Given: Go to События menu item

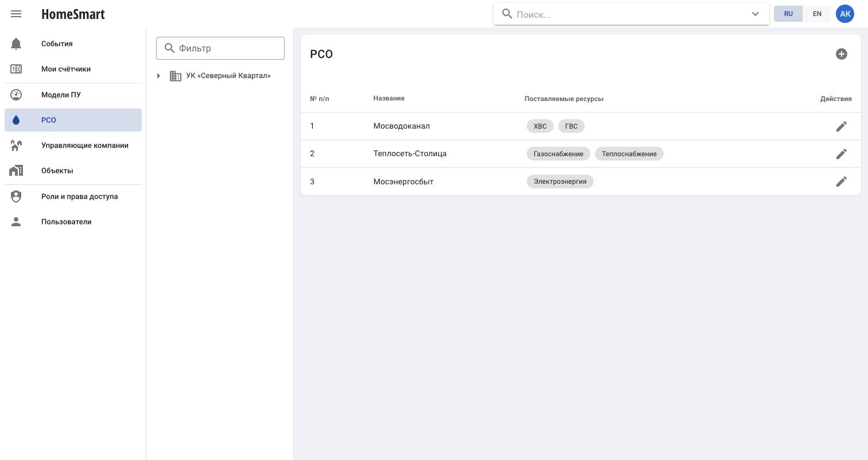Looking at the screenshot, I should click(x=73, y=44).
